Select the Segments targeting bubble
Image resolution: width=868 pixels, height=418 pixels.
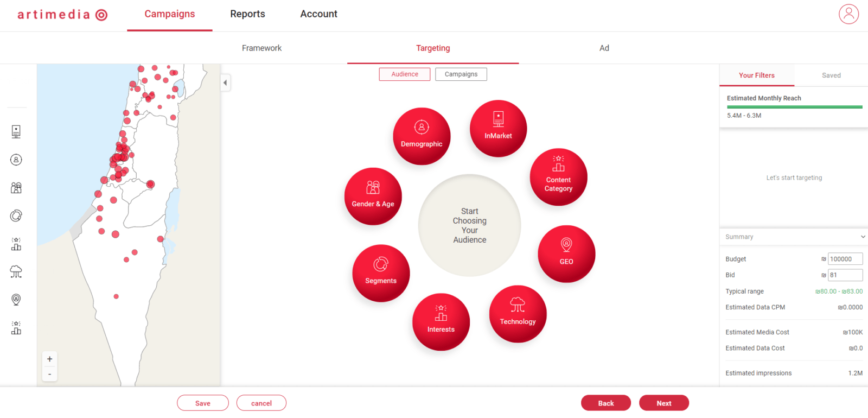click(381, 273)
